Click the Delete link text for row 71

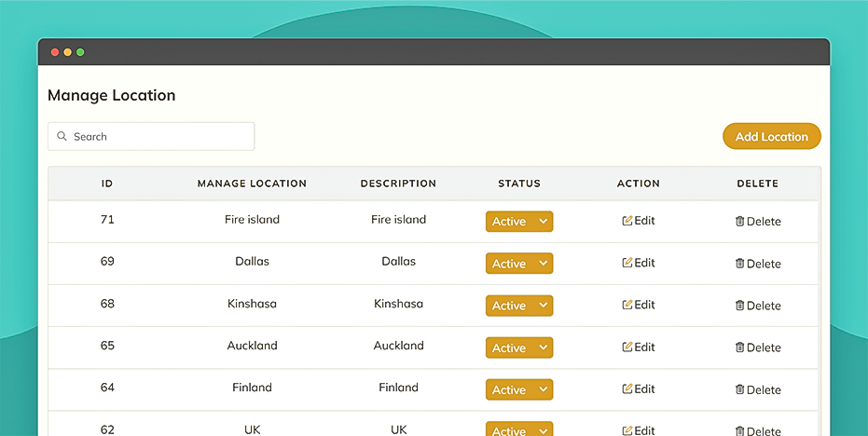click(764, 222)
